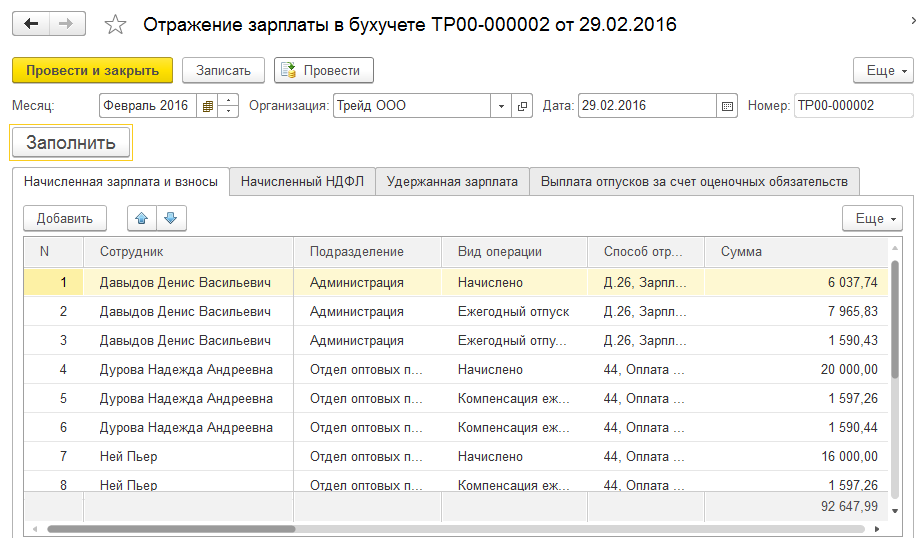
Task: Open the organization record with open-form icon
Action: pyautogui.click(x=523, y=105)
